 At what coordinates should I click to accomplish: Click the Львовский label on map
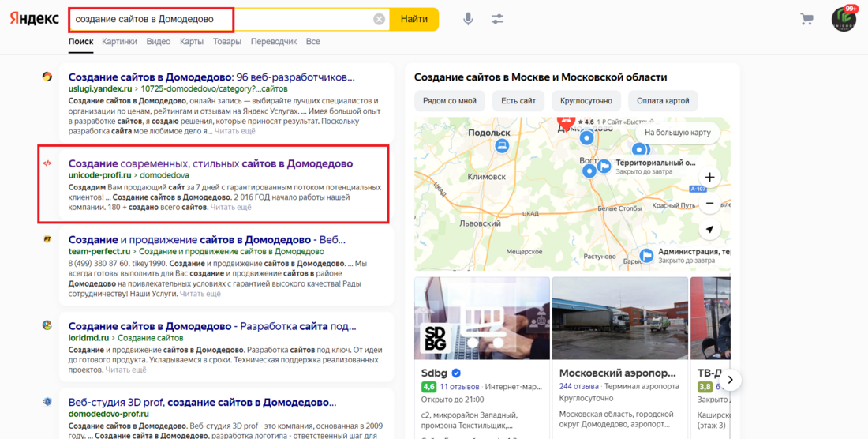[x=480, y=223]
